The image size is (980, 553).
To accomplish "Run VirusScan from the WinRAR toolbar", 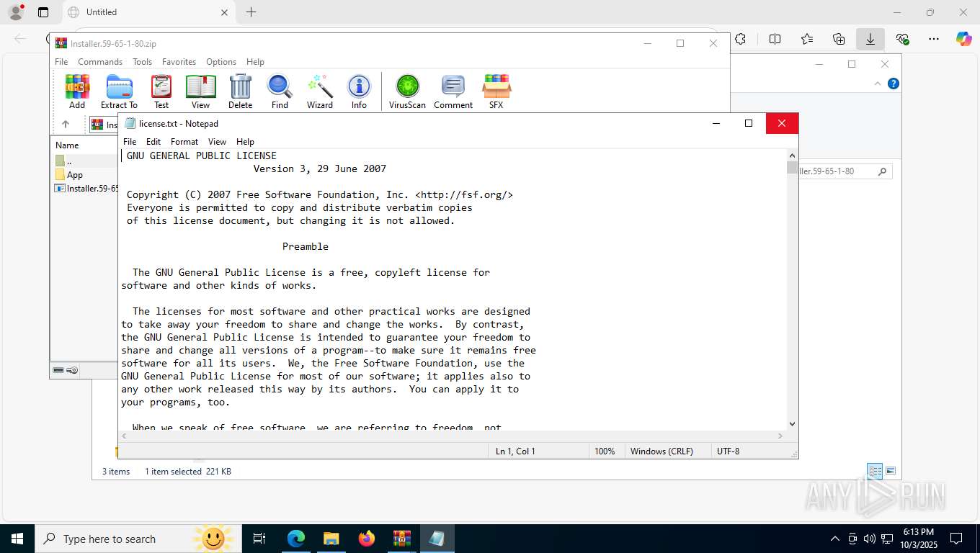I will (x=407, y=91).
